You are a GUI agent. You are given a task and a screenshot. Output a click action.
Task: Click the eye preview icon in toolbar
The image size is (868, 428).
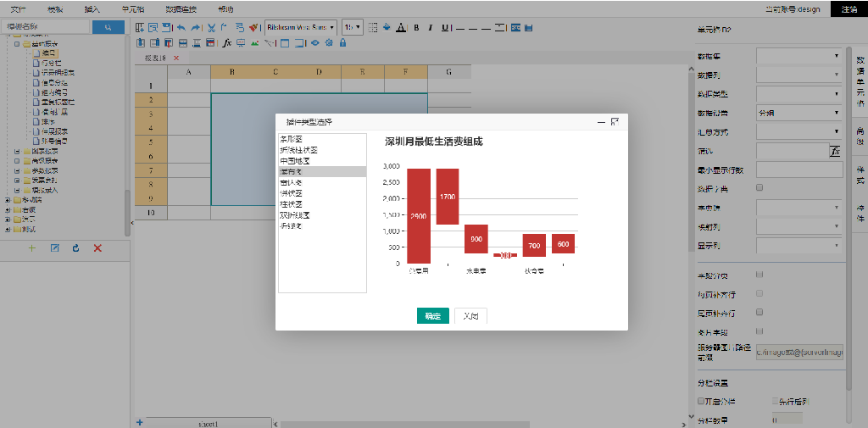coord(315,42)
